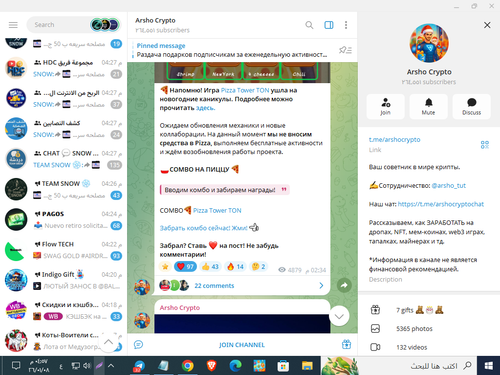Screen dimensions: 500x375
Task: Launch Microsoft Edge from the taskbar
Action: [x=235, y=366]
